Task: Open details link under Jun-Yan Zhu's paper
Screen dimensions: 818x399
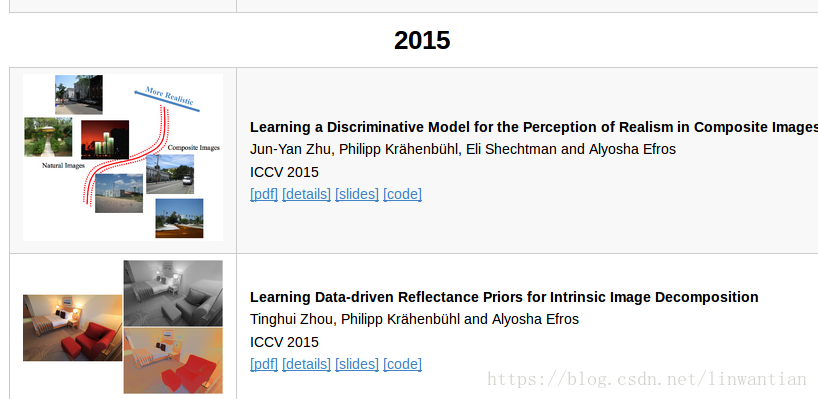Action: click(x=306, y=194)
